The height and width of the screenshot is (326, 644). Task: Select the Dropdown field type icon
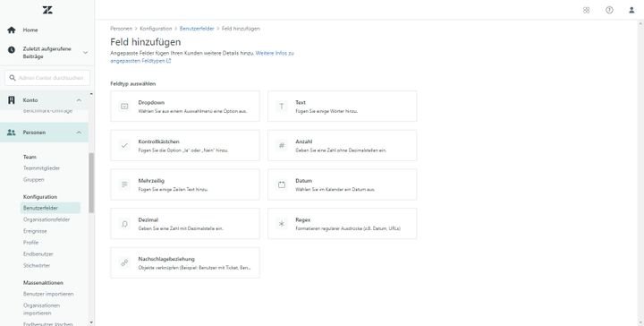124,107
